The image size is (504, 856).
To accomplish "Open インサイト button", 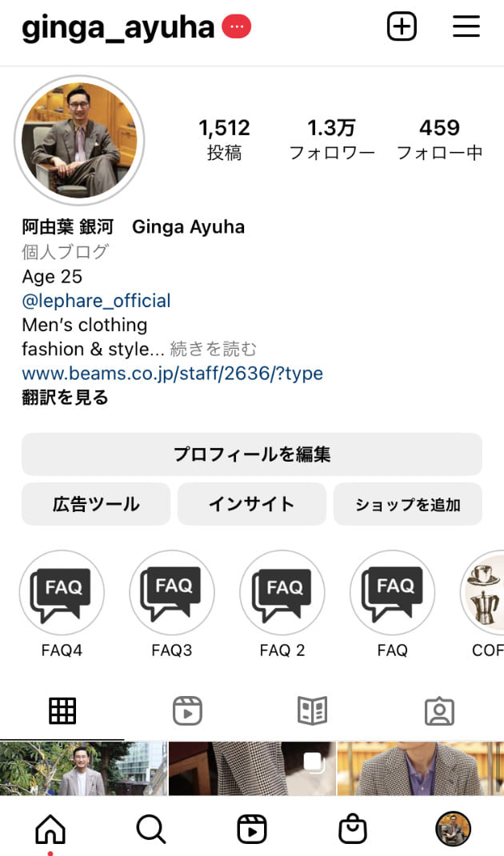I will (252, 504).
